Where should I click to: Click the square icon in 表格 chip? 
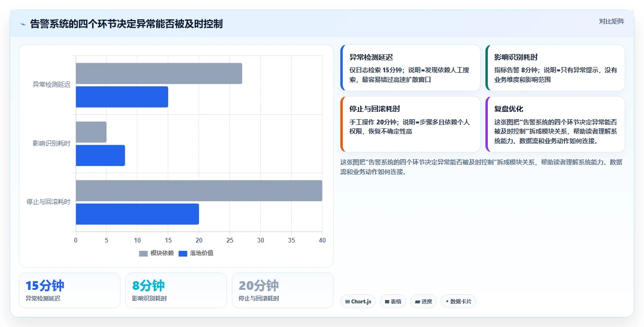[x=387, y=302]
